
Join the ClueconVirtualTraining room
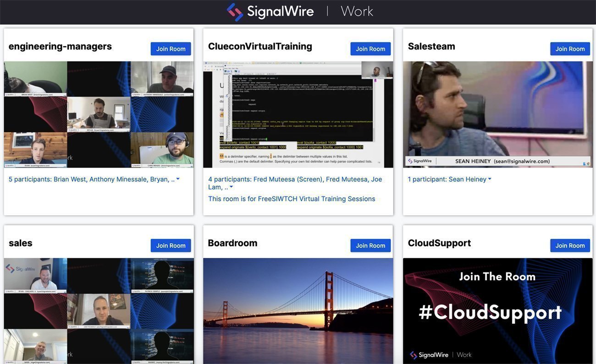[x=370, y=49]
